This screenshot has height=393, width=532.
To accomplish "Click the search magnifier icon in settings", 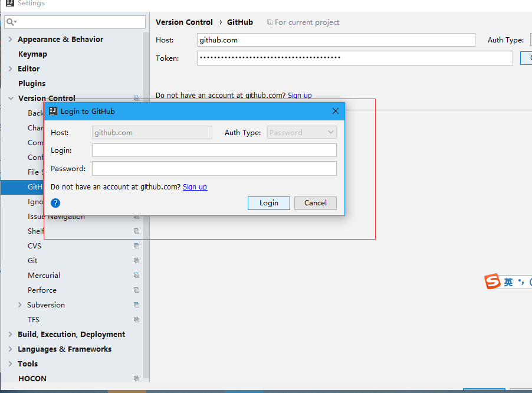I will (x=11, y=22).
